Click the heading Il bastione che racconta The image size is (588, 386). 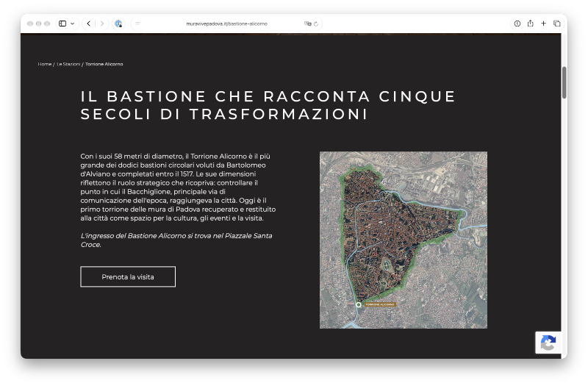268,105
